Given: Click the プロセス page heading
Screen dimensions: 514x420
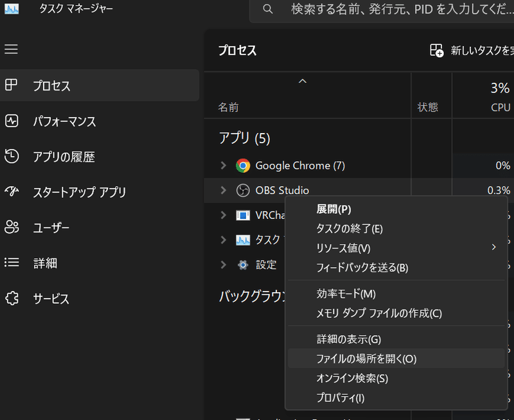Looking at the screenshot, I should pos(237,51).
